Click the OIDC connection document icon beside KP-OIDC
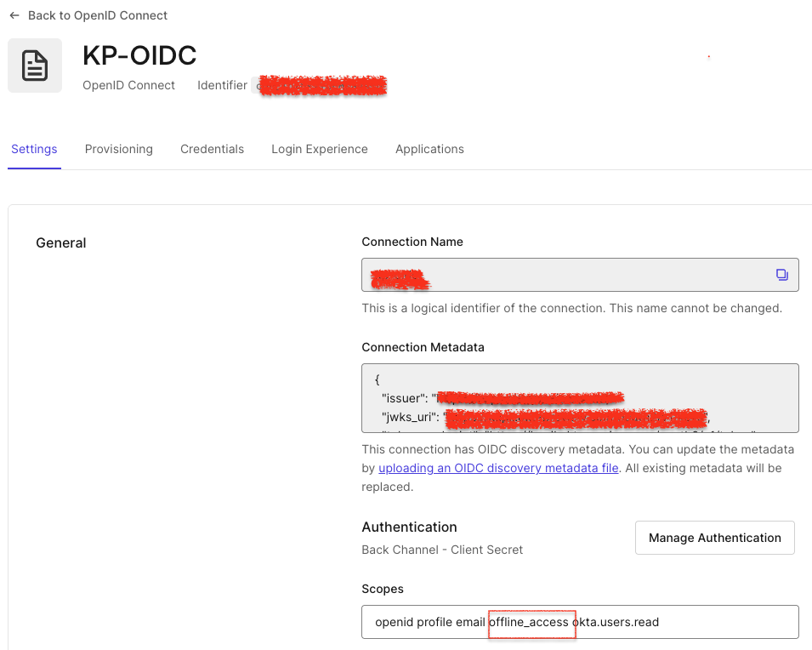Image resolution: width=812 pixels, height=650 pixels. pyautogui.click(x=35, y=65)
